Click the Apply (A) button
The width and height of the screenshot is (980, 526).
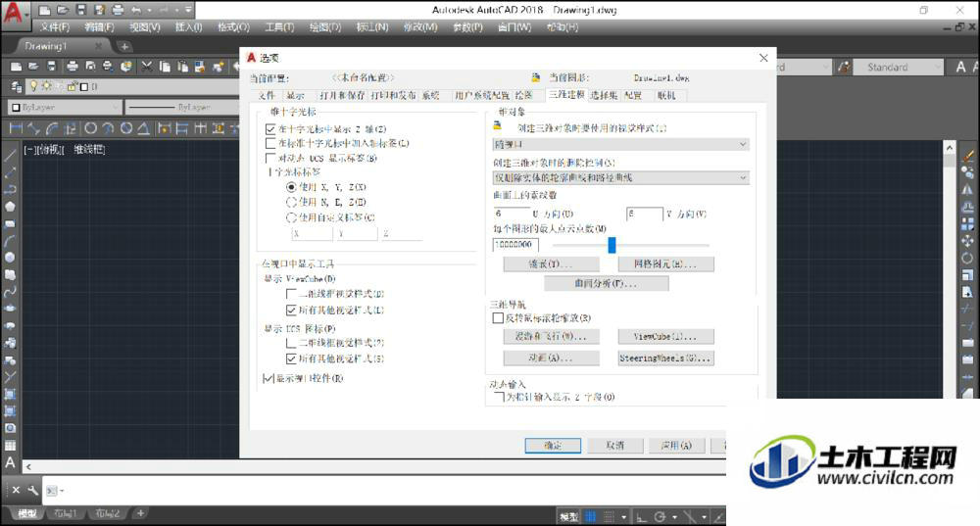point(677,446)
